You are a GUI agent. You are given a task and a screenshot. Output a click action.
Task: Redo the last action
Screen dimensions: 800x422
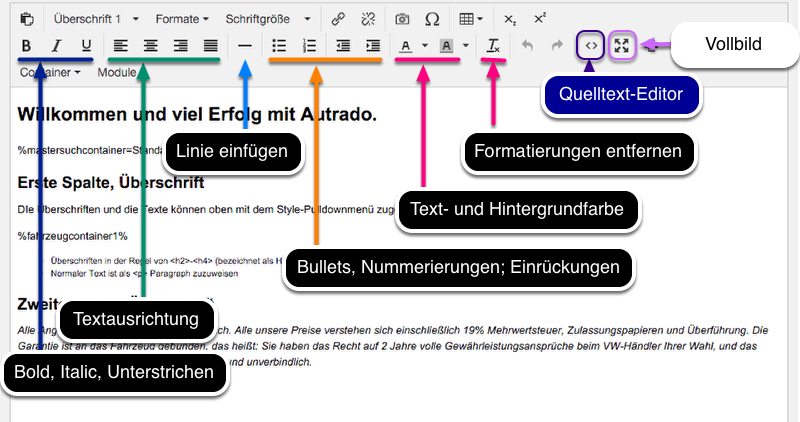coord(557,46)
